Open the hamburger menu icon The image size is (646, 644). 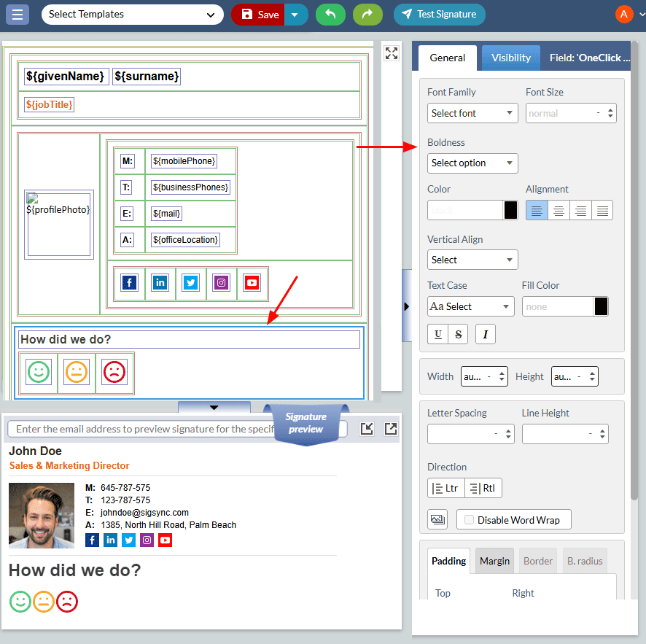[x=17, y=14]
